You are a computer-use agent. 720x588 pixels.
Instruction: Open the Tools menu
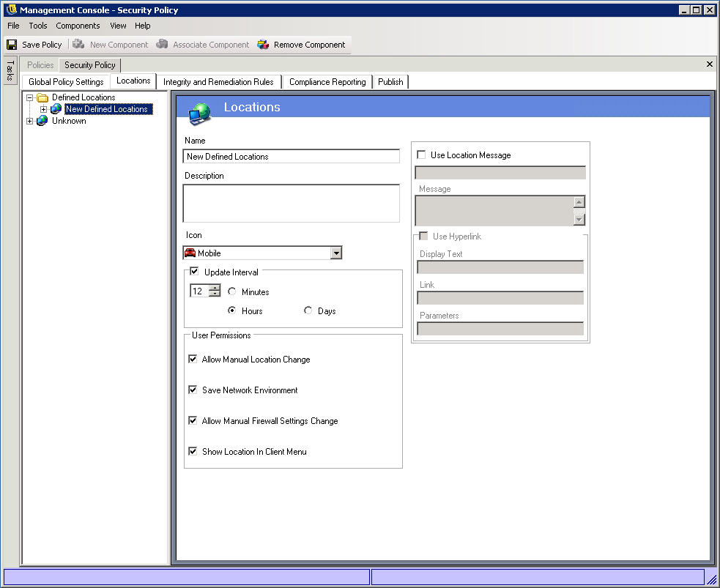point(38,26)
